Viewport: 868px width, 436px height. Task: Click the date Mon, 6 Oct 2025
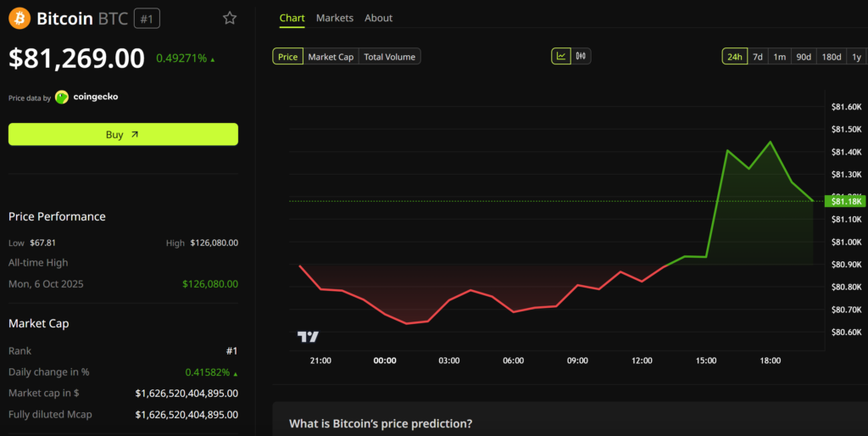[46, 283]
